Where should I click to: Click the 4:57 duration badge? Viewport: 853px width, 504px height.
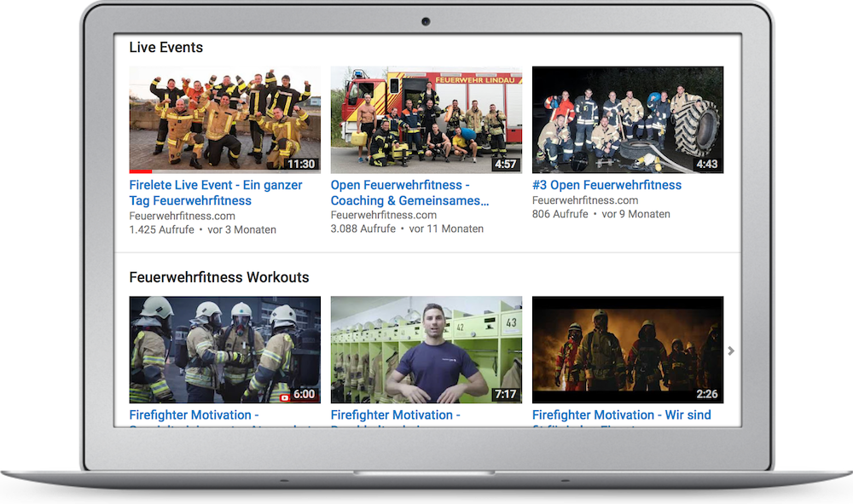(x=505, y=165)
